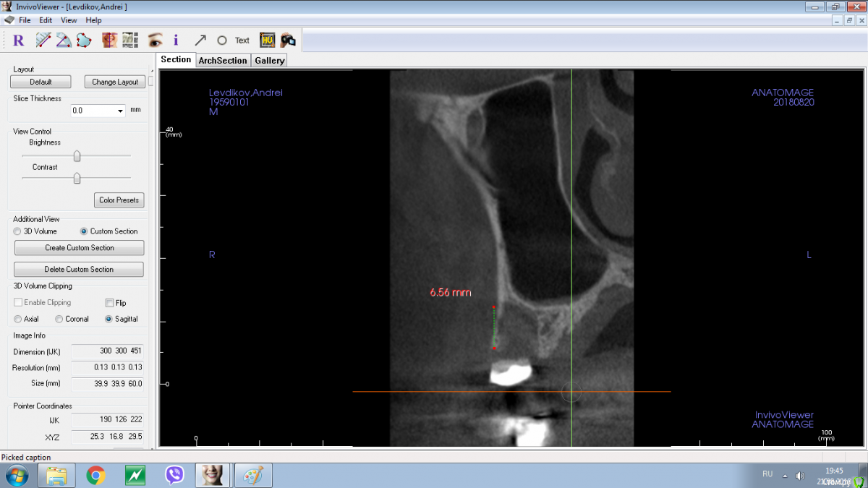The height and width of the screenshot is (488, 868).
Task: Switch to the ArchSection tab
Action: [x=222, y=61]
